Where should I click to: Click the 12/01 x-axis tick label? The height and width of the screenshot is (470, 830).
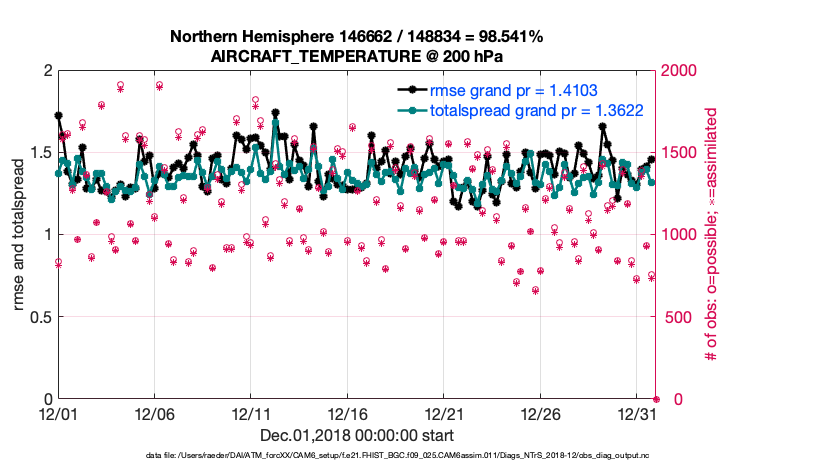point(57,413)
